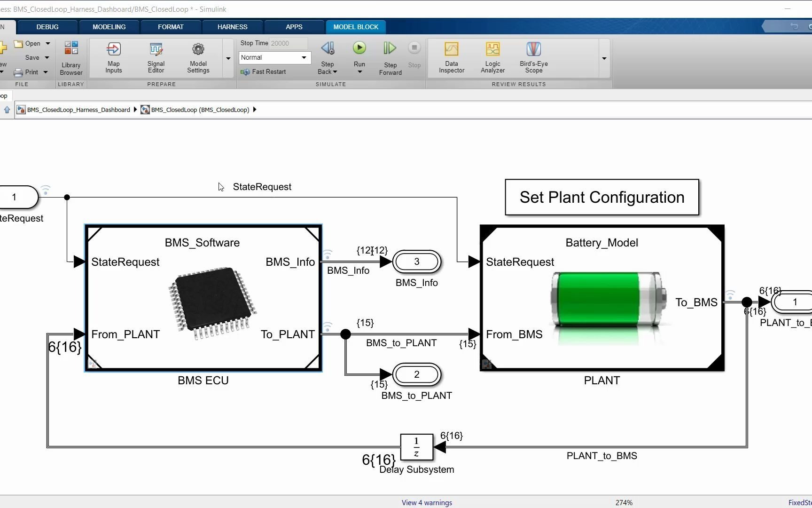Switch to the HARNESS tab

(232, 27)
